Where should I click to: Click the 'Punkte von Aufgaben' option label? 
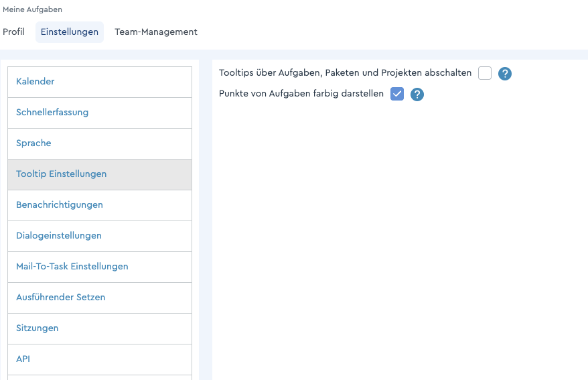point(301,94)
